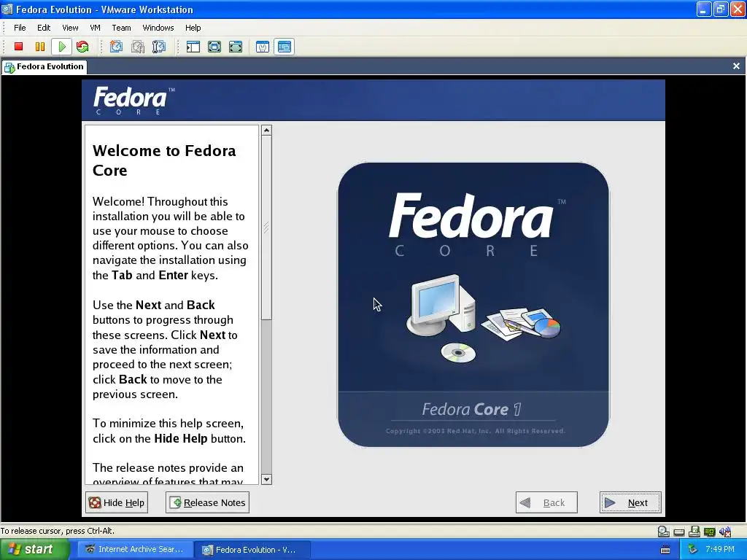The width and height of the screenshot is (747, 560).
Task: Open the File menu
Action: click(x=20, y=28)
